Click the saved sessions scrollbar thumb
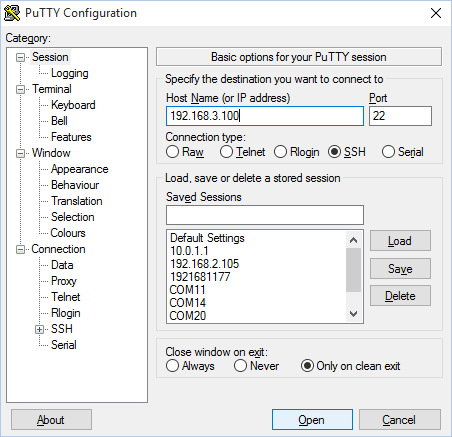Image resolution: width=452 pixels, height=437 pixels. click(353, 270)
